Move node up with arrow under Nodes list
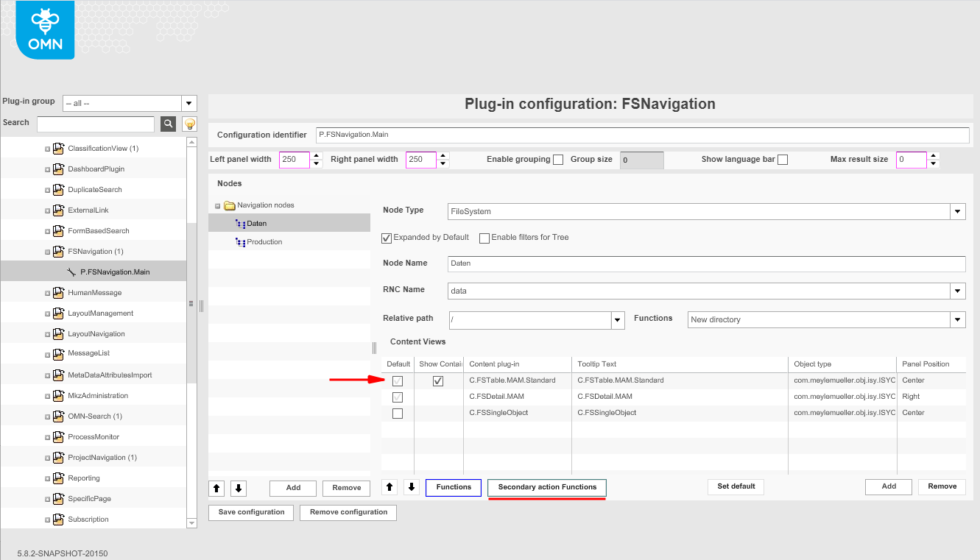 [x=218, y=488]
